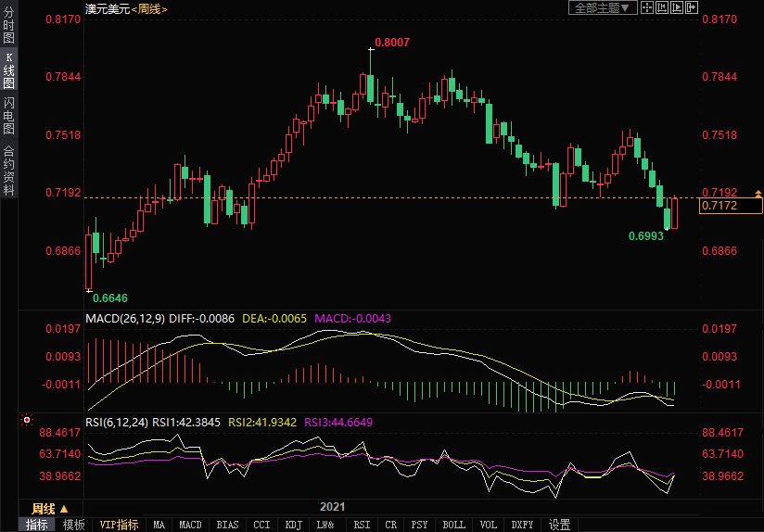This screenshot has width=764, height=532.
Task: Click the red target icon beside RSI panel
Action: pyautogui.click(x=27, y=420)
